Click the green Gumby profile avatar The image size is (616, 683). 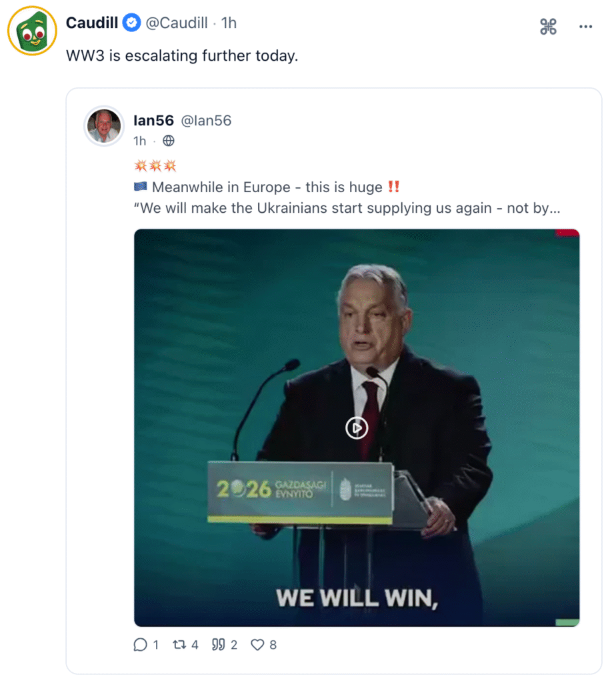point(32,31)
